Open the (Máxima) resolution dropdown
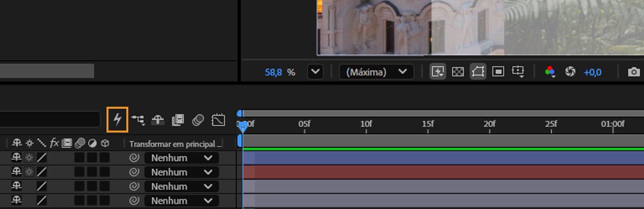The width and height of the screenshot is (644, 209). [x=376, y=72]
